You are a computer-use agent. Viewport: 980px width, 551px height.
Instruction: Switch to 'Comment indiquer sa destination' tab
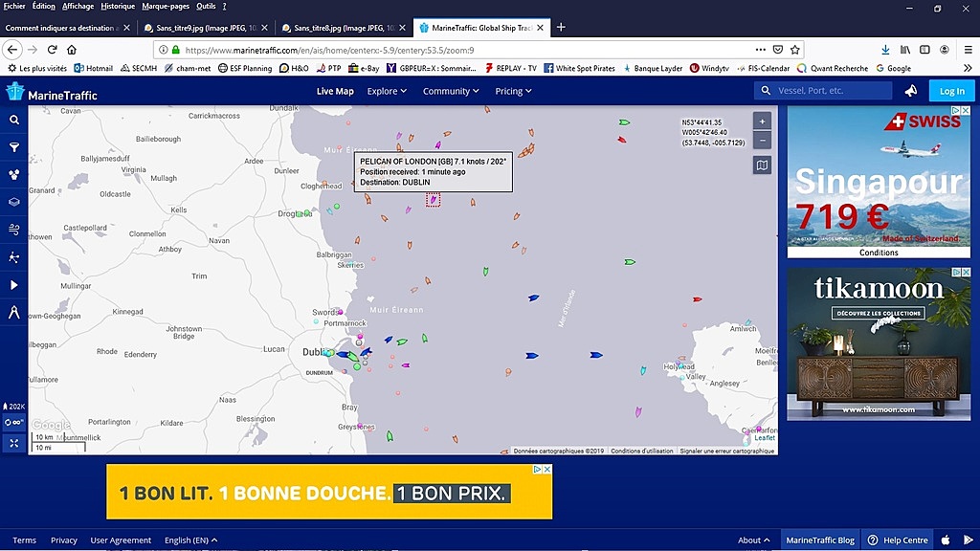(x=68, y=28)
